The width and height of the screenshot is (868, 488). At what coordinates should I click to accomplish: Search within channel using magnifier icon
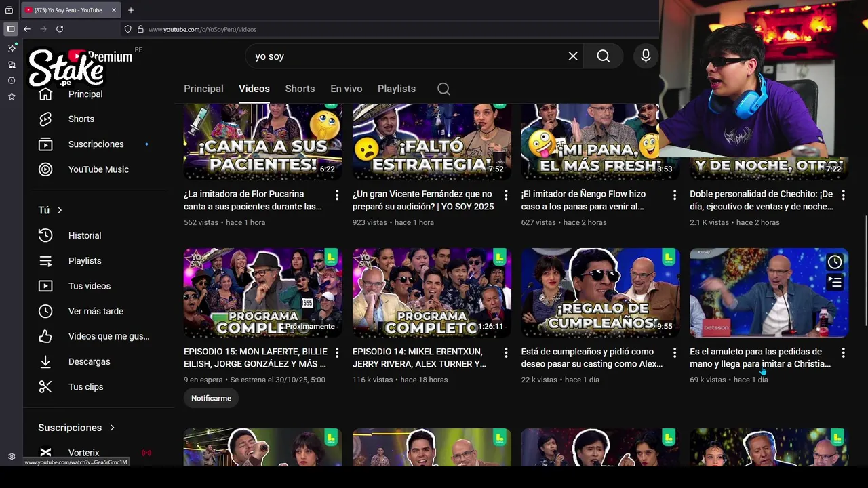pyautogui.click(x=443, y=89)
